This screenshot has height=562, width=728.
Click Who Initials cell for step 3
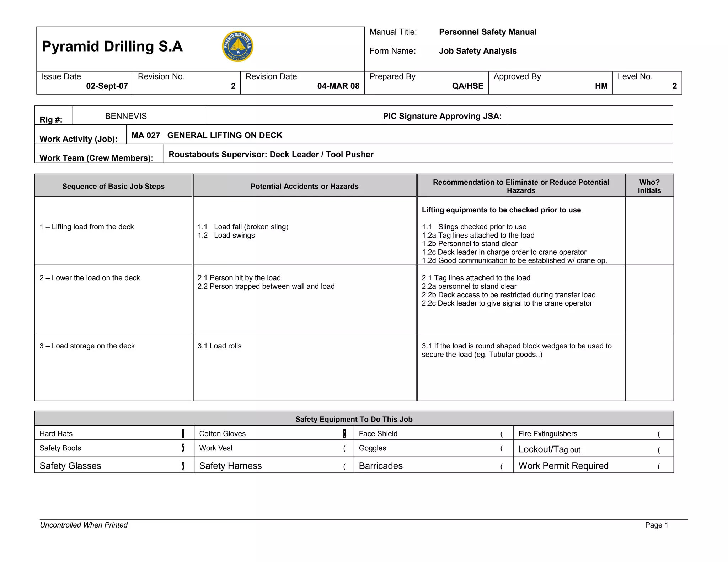coord(649,367)
